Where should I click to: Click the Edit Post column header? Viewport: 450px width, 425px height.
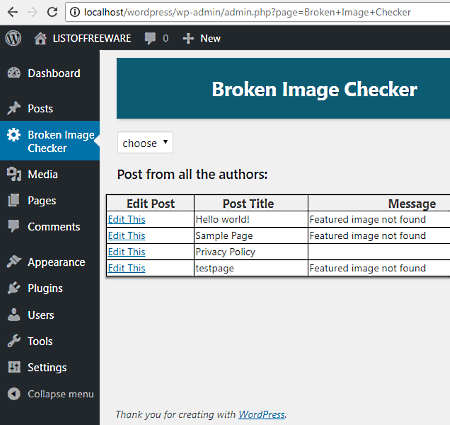[151, 203]
